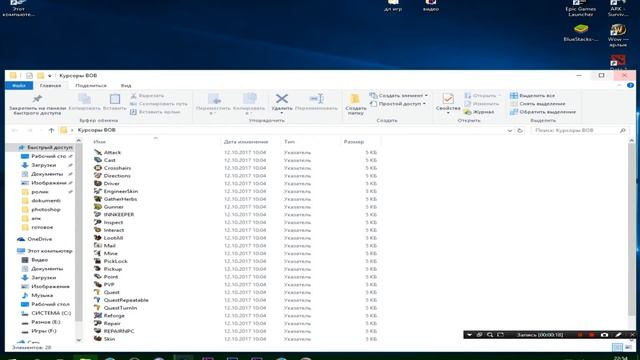Click Снять выделение in the ribbon
The height and width of the screenshot is (360, 640).
coord(538,104)
